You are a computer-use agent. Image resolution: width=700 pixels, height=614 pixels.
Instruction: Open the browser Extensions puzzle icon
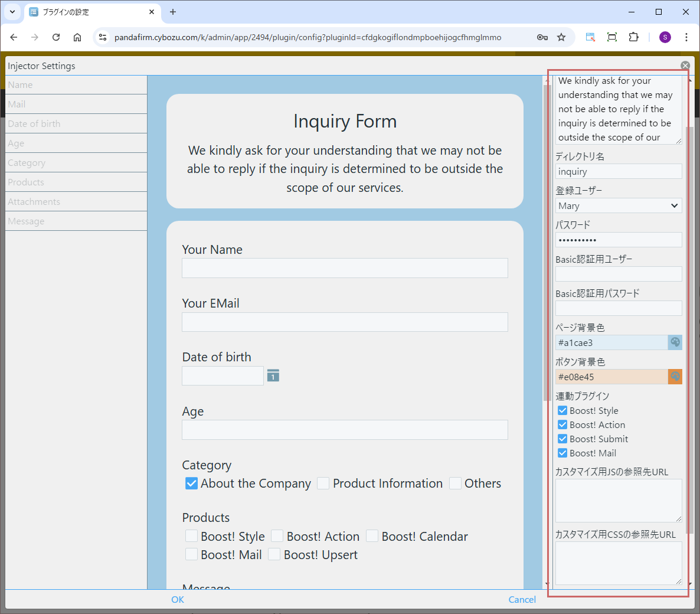(x=633, y=37)
